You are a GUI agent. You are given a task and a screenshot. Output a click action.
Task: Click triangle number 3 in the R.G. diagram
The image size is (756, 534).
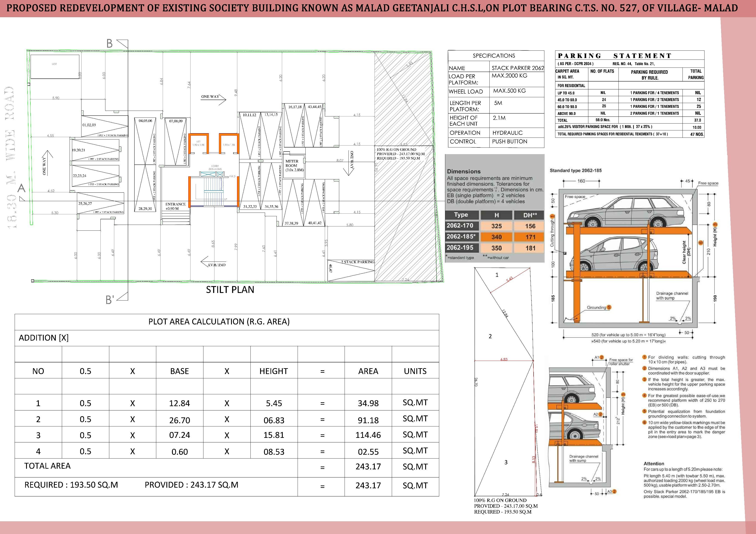coord(506,462)
